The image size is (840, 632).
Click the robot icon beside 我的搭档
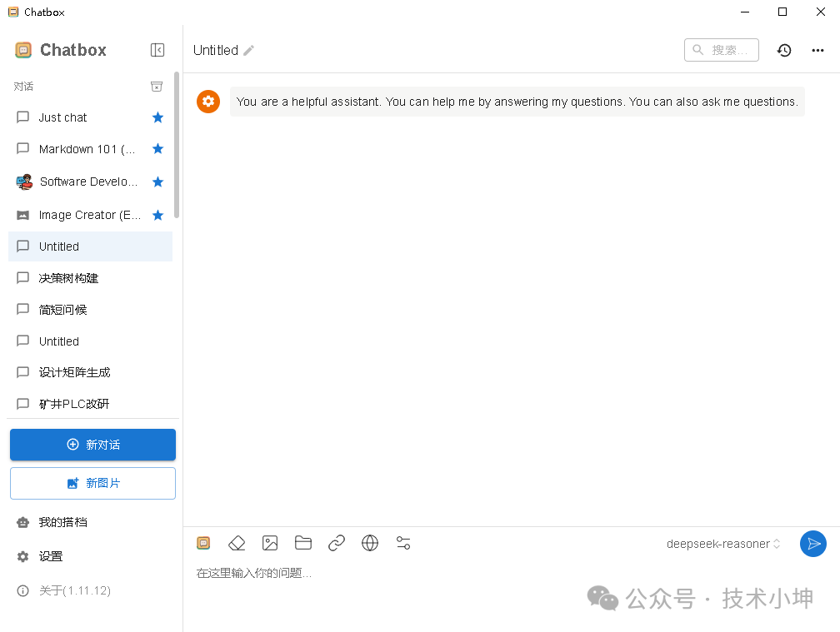pyautogui.click(x=22, y=522)
